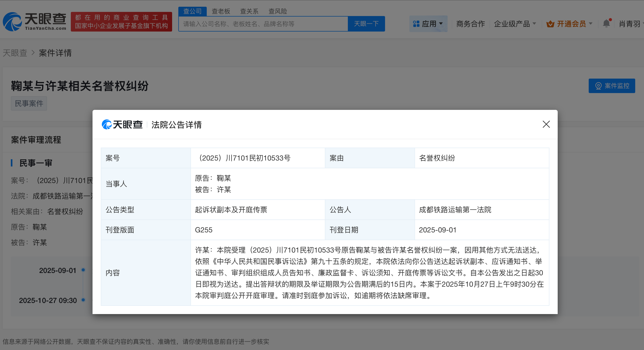Click the monitor icon on the 案件监控 button
This screenshot has width=644, height=350.
[x=599, y=86]
